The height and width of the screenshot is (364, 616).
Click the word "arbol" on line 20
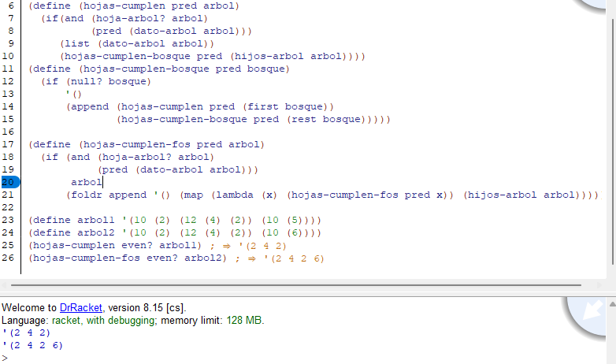87,182
